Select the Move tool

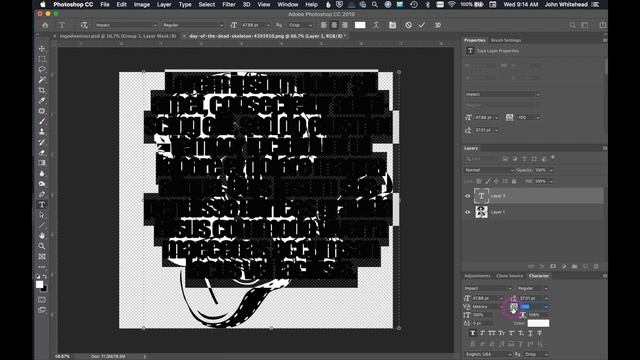point(42,49)
